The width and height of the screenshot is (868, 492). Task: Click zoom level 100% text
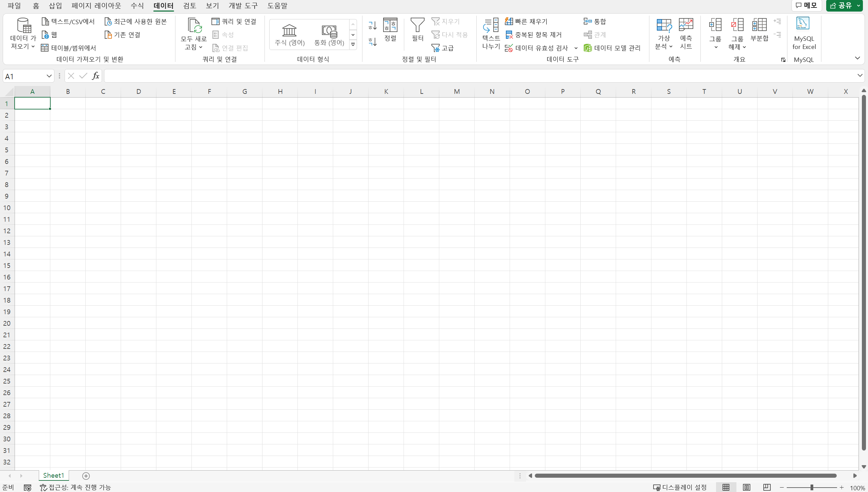[x=857, y=488]
